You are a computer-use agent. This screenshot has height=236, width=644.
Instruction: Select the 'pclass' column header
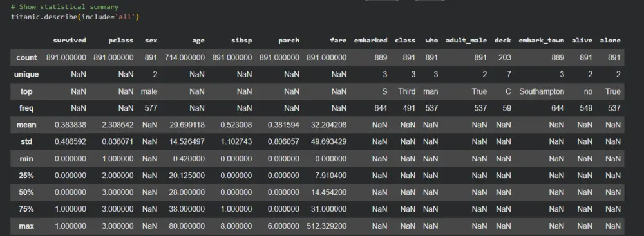tap(122, 41)
